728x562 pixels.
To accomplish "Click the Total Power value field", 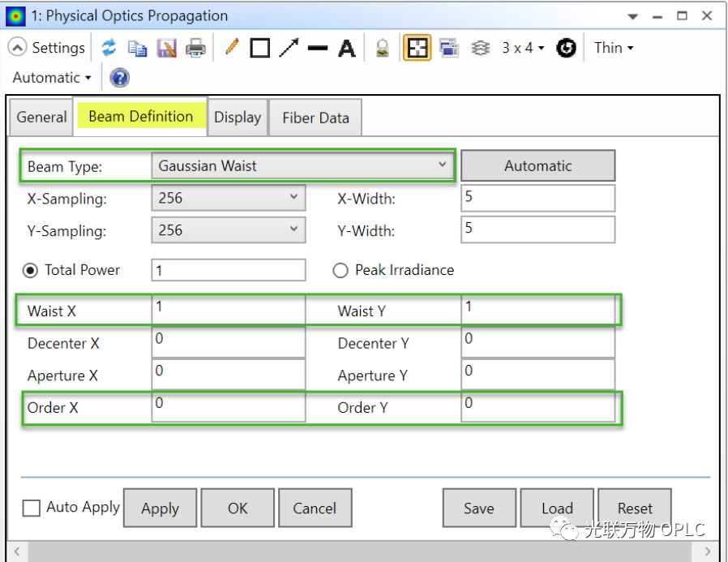I will coord(229,270).
